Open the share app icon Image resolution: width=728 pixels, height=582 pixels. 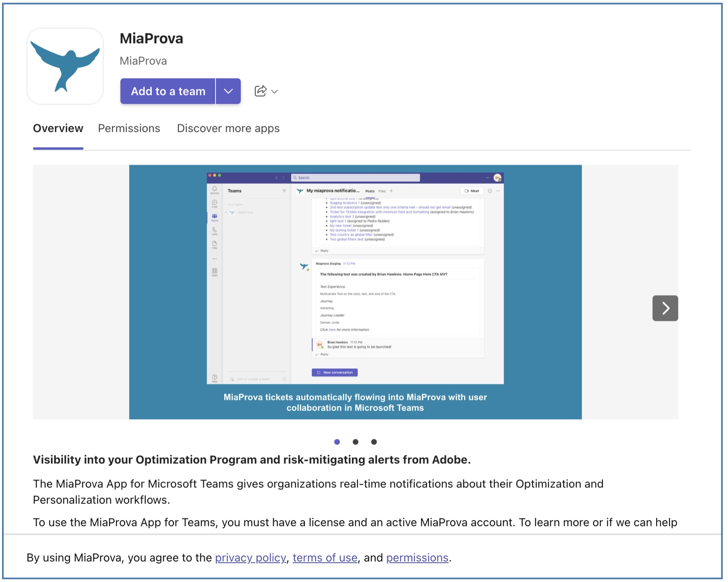point(261,91)
